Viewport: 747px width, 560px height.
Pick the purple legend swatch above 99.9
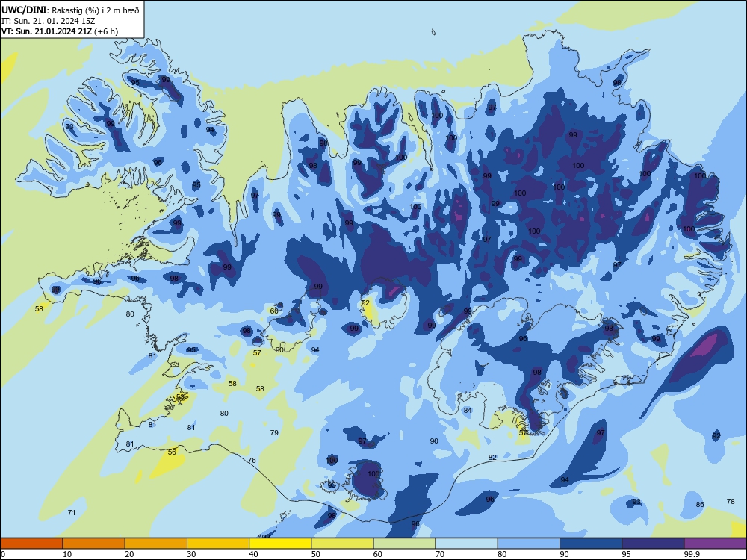pyautogui.click(x=715, y=544)
